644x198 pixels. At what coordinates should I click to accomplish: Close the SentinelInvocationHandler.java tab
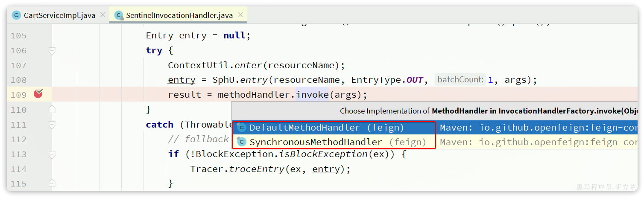[240, 15]
